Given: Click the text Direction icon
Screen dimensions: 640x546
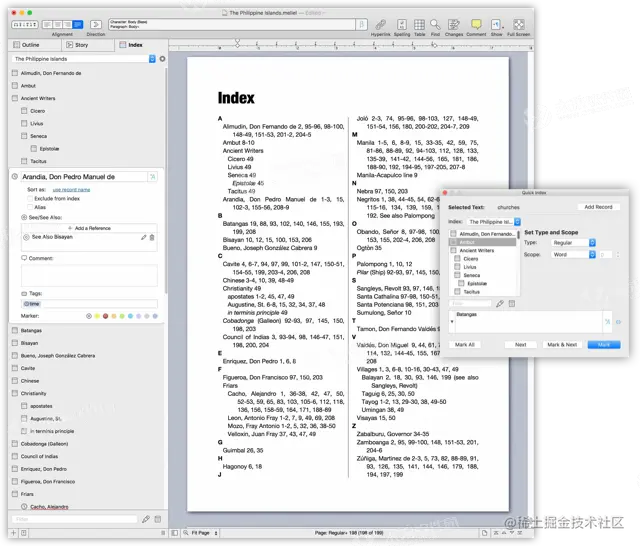Looking at the screenshot, I should (96, 24).
